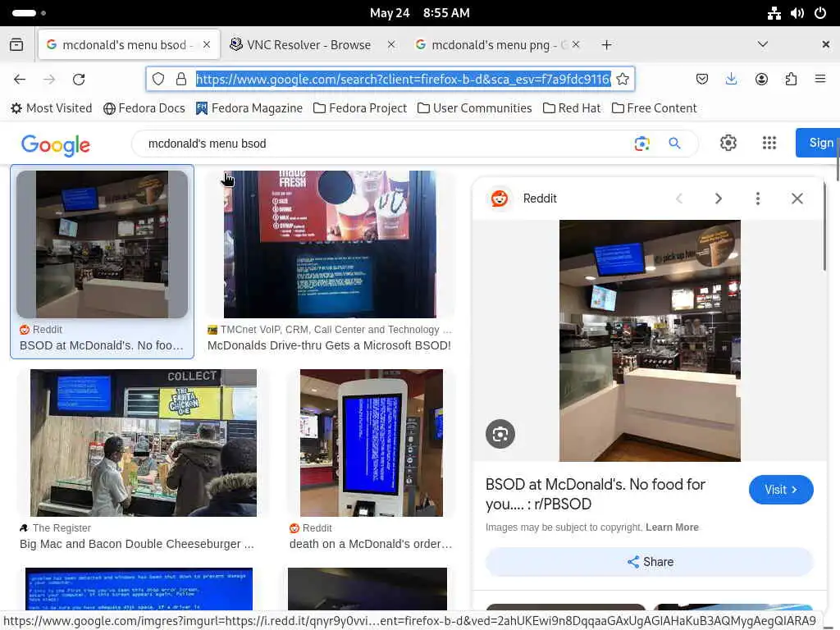Open the BSOD at McDonald's r/PBSOD title
The image size is (840, 630).
(595, 494)
